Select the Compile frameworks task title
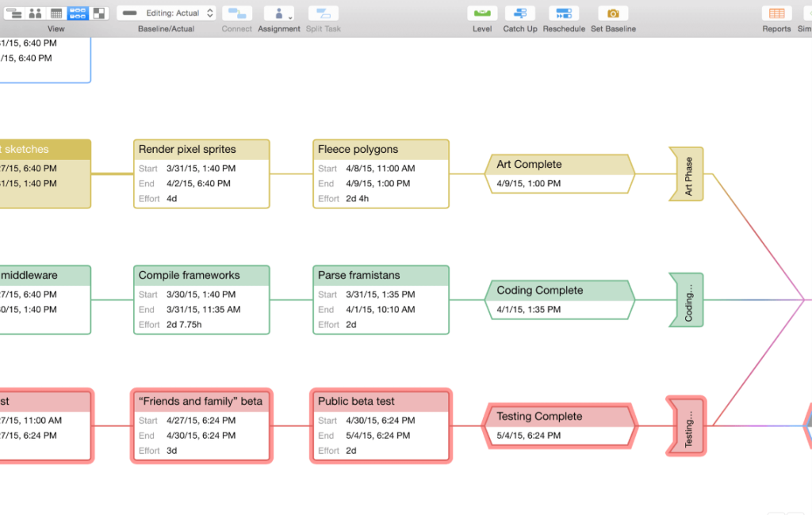The image size is (812, 515). [189, 275]
